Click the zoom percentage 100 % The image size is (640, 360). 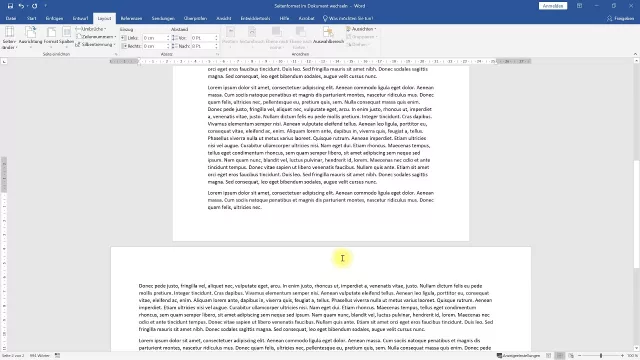(x=632, y=356)
